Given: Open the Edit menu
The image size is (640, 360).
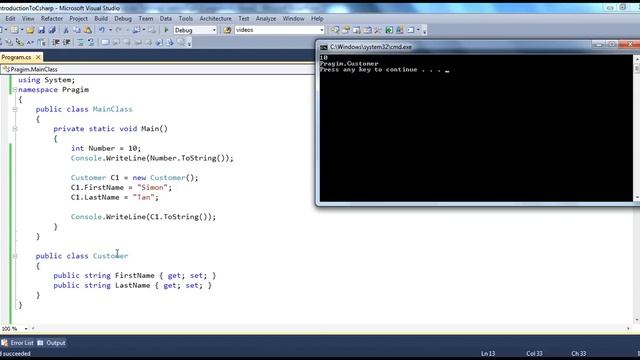Looking at the screenshot, I should (x=10, y=18).
